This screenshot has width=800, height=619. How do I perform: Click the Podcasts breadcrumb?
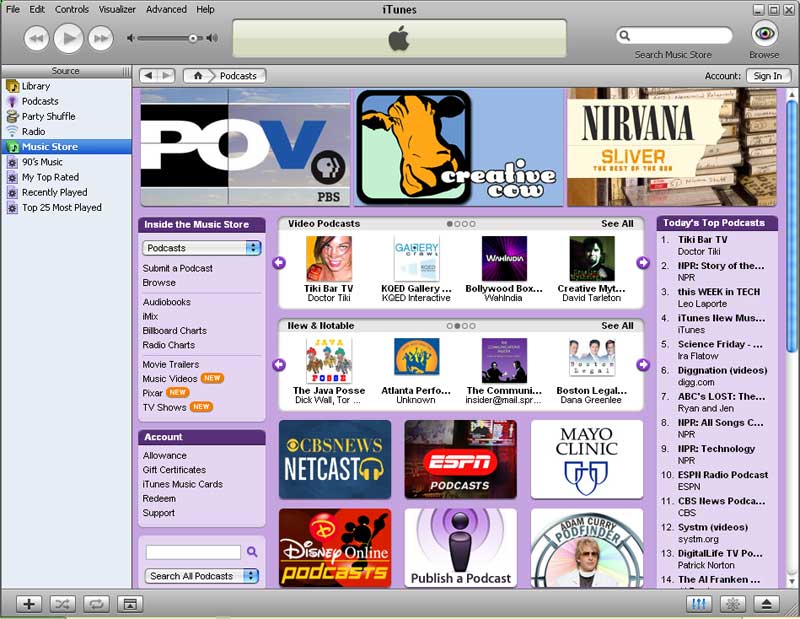(x=238, y=76)
